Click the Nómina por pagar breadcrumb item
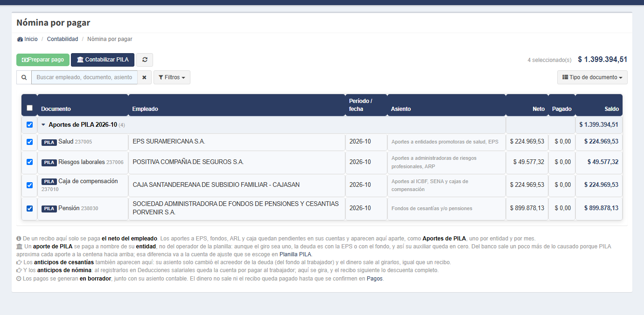The width and height of the screenshot is (644, 315). point(110,39)
